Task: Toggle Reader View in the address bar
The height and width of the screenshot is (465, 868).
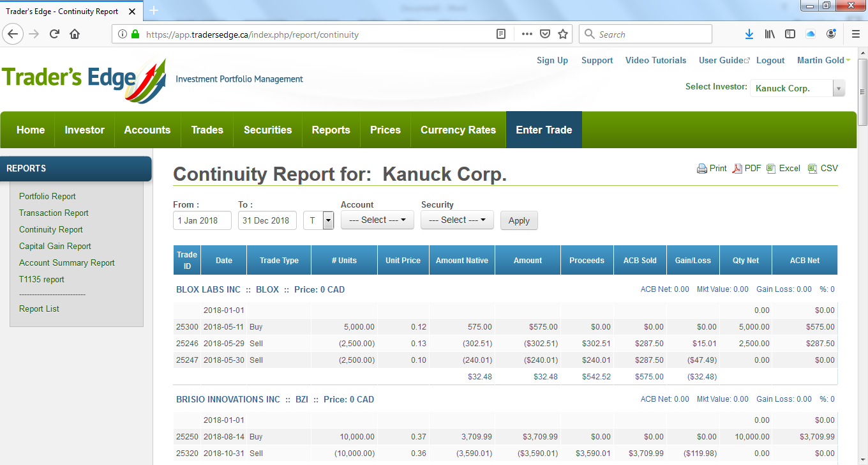Action: tap(501, 34)
